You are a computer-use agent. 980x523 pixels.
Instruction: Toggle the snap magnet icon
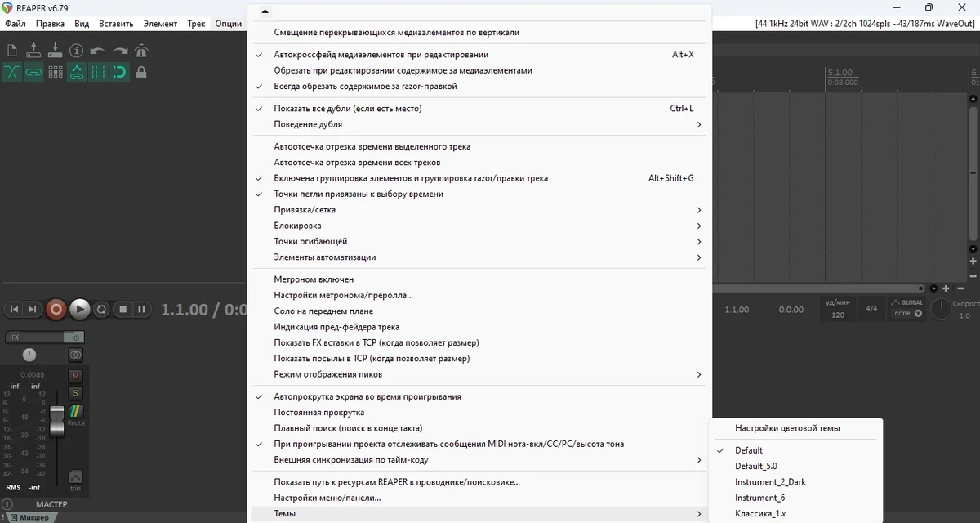(x=119, y=72)
